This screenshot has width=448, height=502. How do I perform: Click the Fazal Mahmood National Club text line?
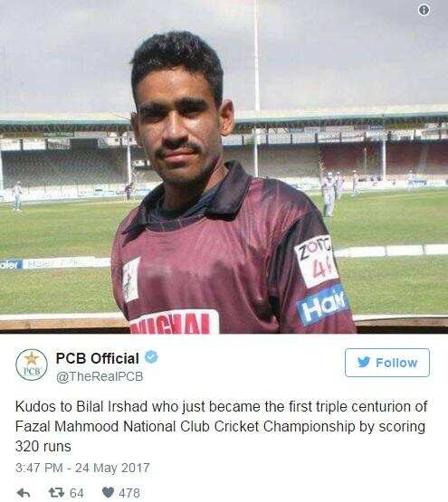tap(220, 426)
